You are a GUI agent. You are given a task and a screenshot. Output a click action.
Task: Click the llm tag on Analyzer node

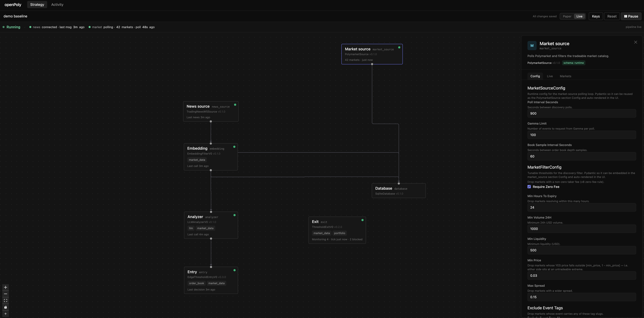191,228
